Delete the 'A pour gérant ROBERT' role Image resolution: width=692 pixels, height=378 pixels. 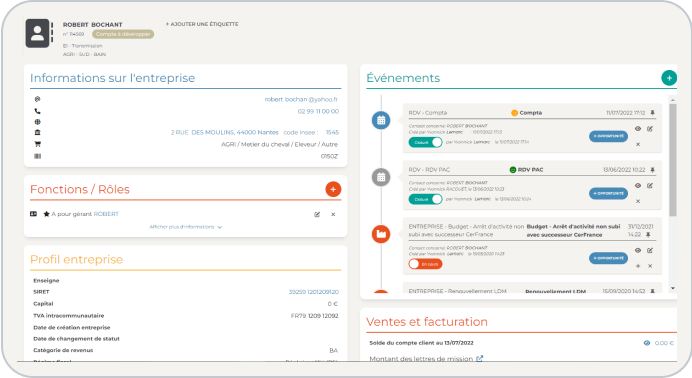tap(333, 214)
